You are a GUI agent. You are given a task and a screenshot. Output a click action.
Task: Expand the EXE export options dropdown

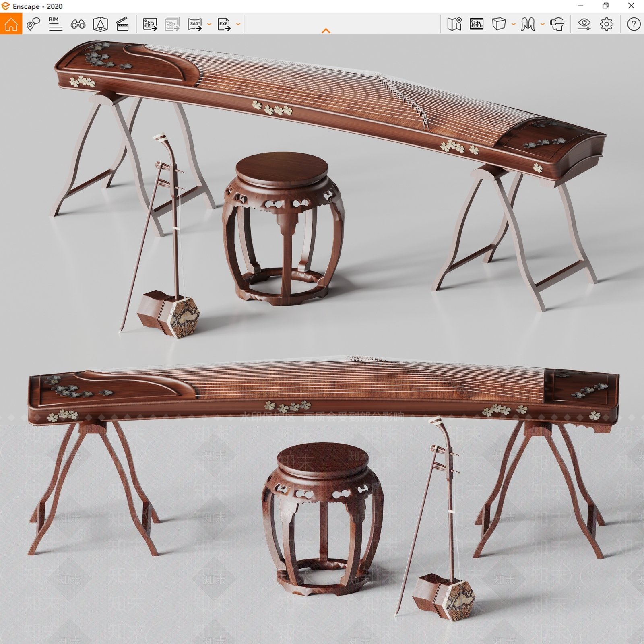click(x=238, y=24)
